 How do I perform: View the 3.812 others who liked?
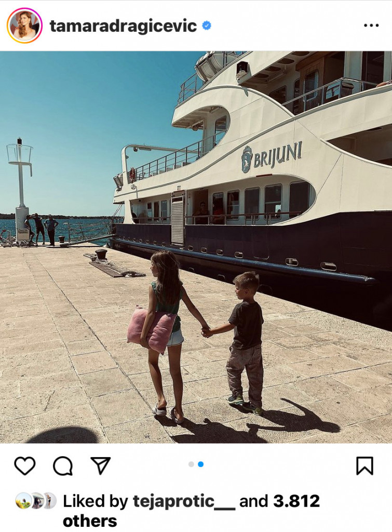(296, 501)
